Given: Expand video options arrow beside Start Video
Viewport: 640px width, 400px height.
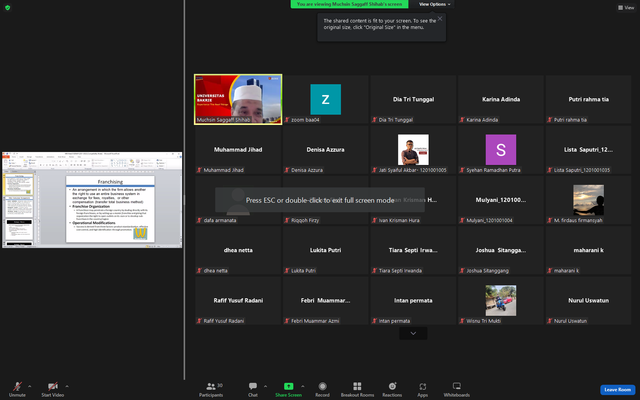Looking at the screenshot, I should click(x=67, y=386).
